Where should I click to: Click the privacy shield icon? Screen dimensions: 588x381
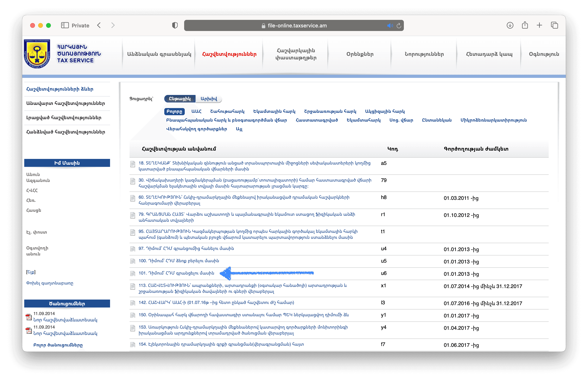[x=175, y=25]
